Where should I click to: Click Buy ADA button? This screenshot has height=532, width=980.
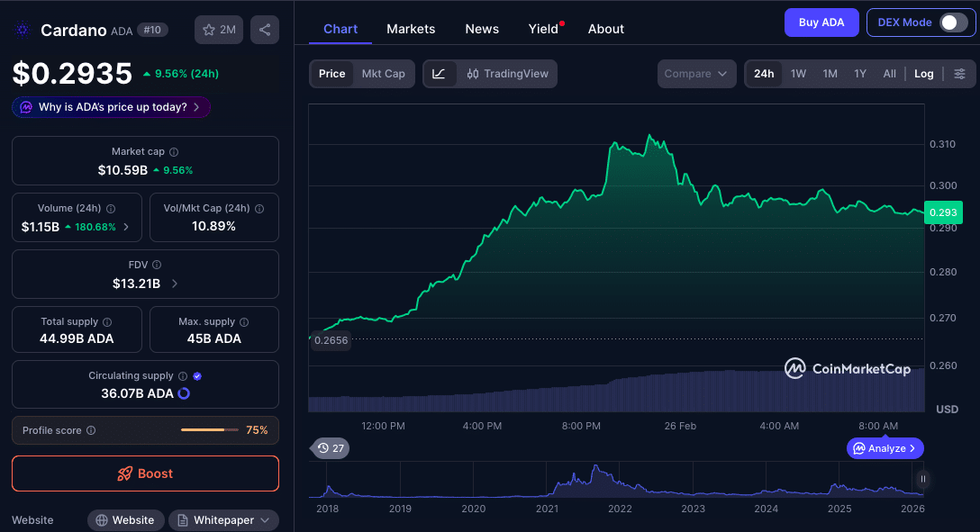tap(821, 23)
